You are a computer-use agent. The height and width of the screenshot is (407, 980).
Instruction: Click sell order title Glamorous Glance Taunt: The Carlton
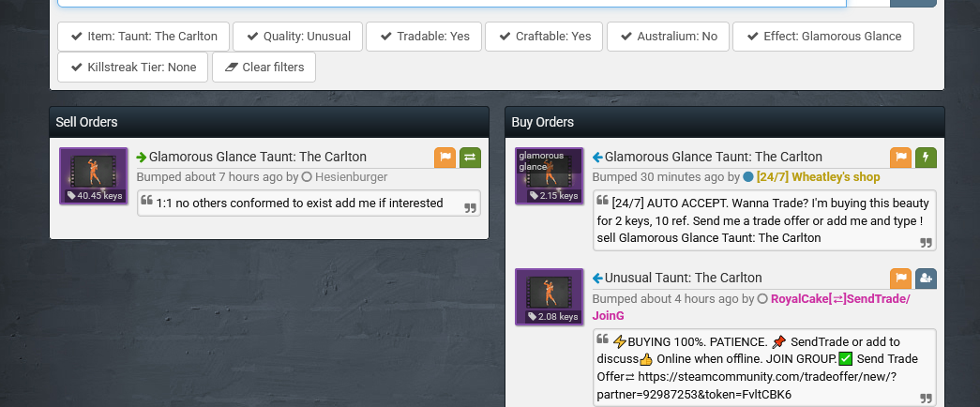click(x=258, y=157)
